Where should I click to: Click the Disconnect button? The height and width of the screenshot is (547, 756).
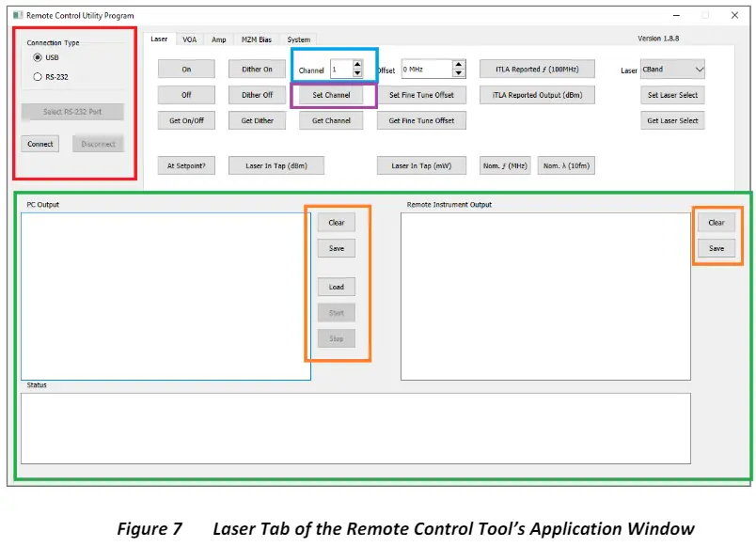pyautogui.click(x=99, y=144)
